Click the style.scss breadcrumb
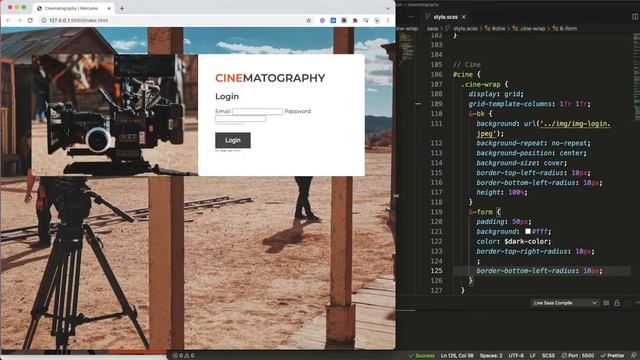This screenshot has width=640, height=360. pyautogui.click(x=465, y=29)
